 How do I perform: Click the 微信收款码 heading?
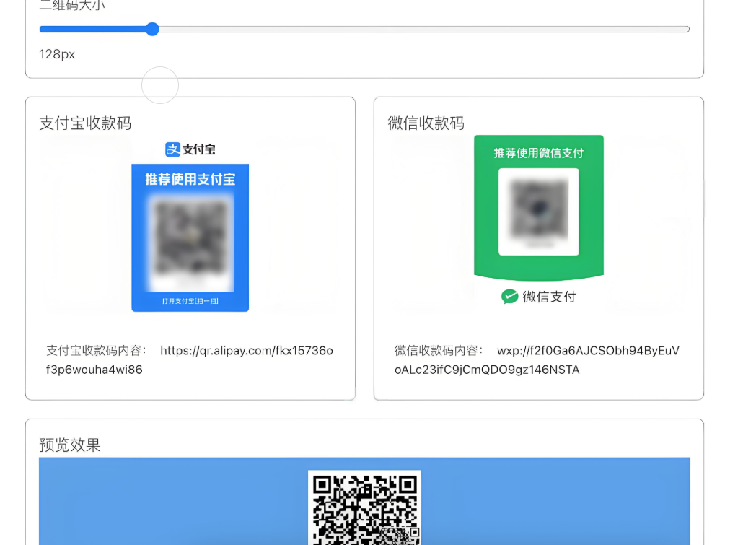pos(426,123)
